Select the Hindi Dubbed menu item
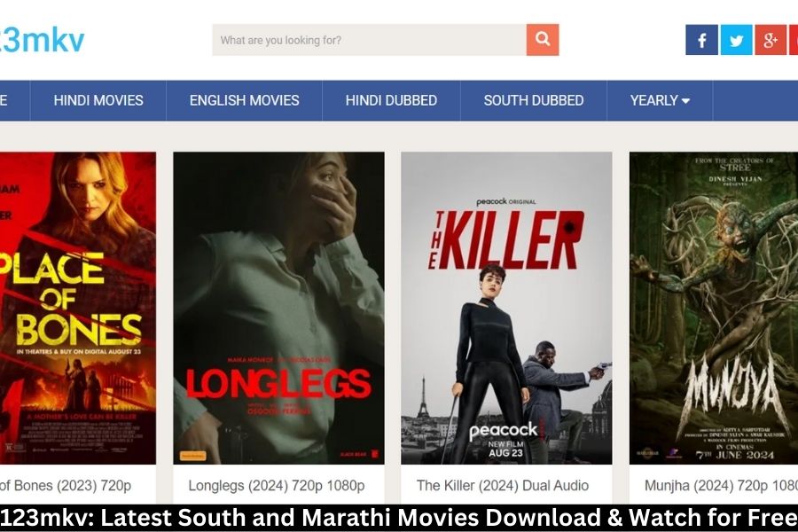The height and width of the screenshot is (532, 798). pos(391,100)
